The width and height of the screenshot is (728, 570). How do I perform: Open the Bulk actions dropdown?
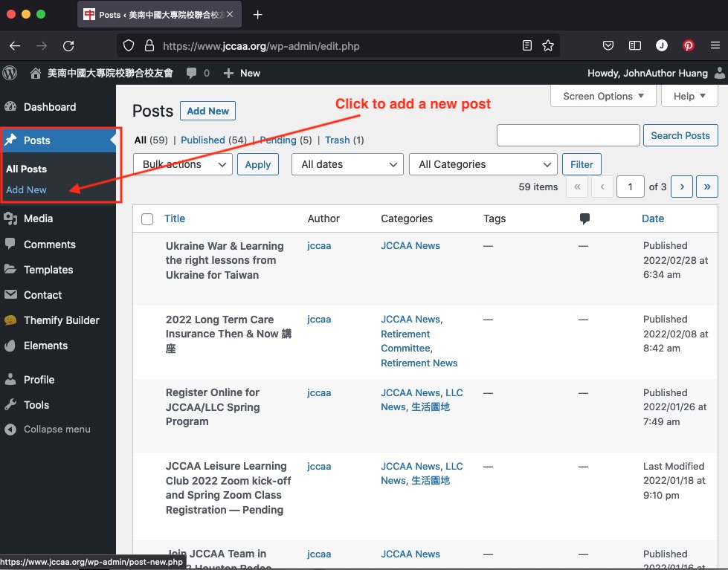pyautogui.click(x=182, y=164)
